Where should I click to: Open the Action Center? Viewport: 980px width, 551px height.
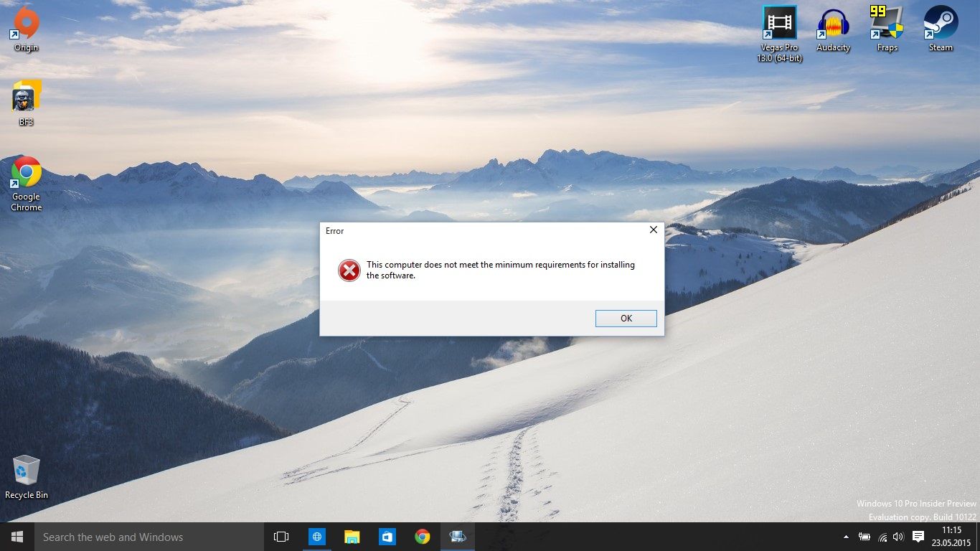pos(918,536)
